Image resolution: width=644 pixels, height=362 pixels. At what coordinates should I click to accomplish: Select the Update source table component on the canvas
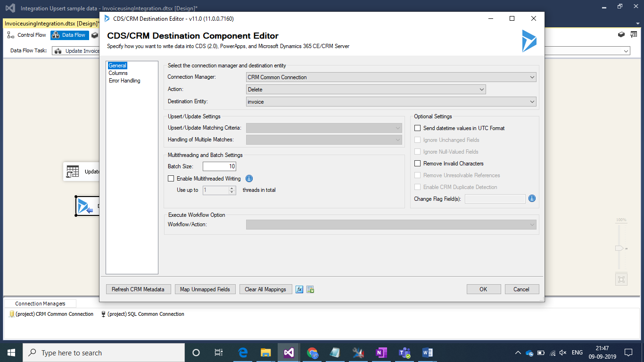[81, 172]
